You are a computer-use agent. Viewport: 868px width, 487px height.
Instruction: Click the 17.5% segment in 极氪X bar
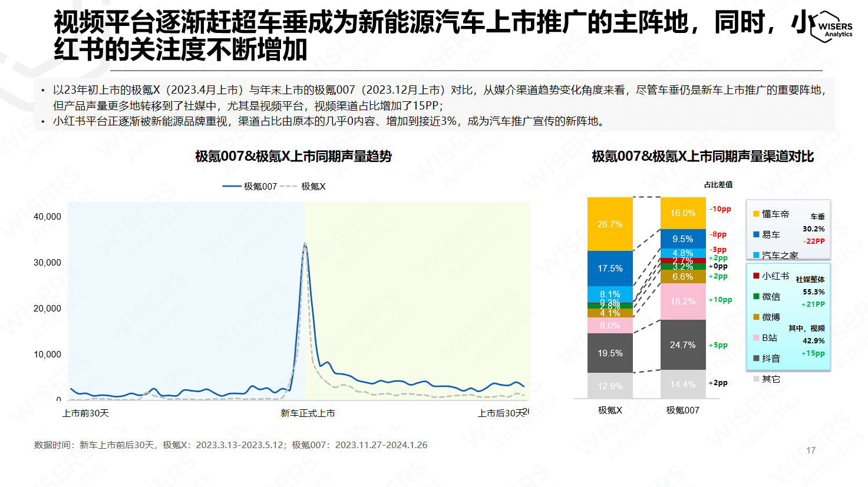610,269
